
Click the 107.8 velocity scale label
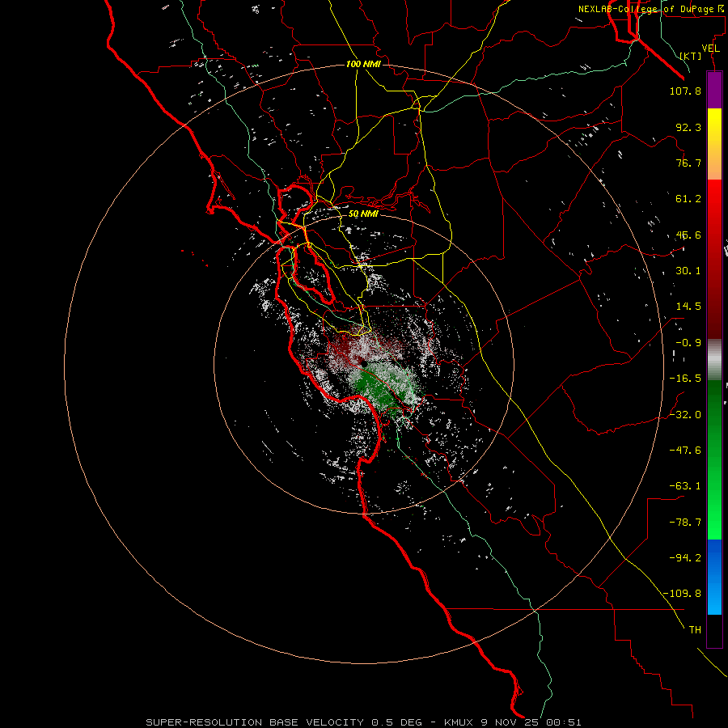pos(685,91)
